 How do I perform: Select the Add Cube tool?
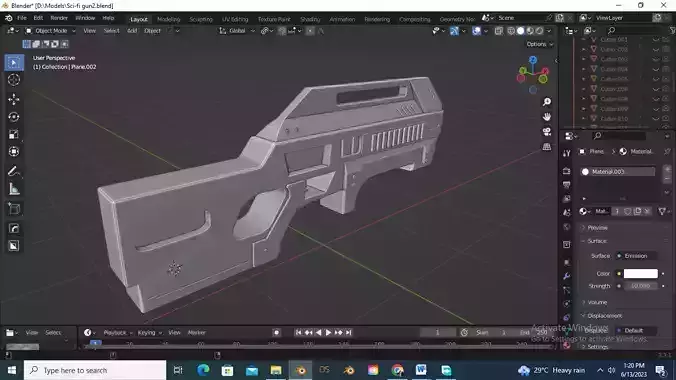click(x=14, y=209)
